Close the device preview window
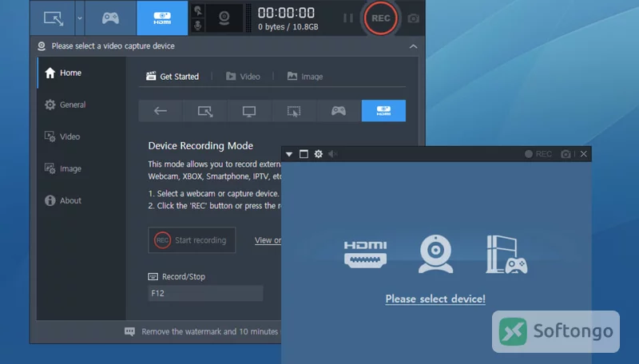639x364 pixels. click(584, 154)
